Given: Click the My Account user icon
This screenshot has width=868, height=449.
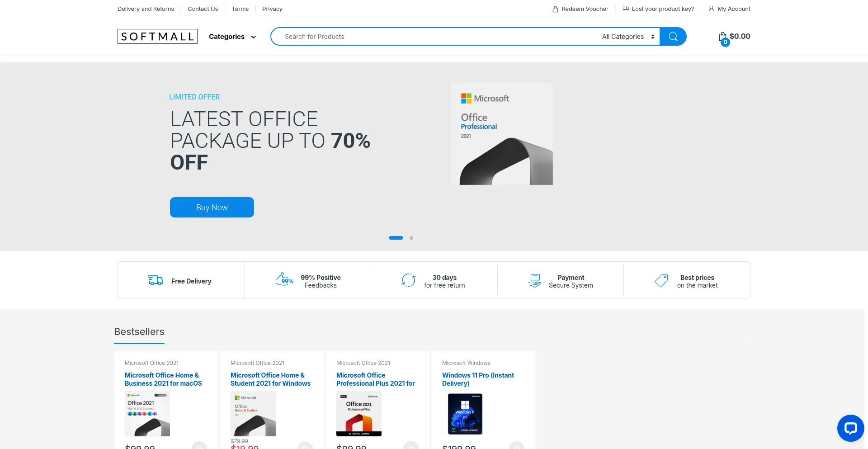Looking at the screenshot, I should [711, 9].
